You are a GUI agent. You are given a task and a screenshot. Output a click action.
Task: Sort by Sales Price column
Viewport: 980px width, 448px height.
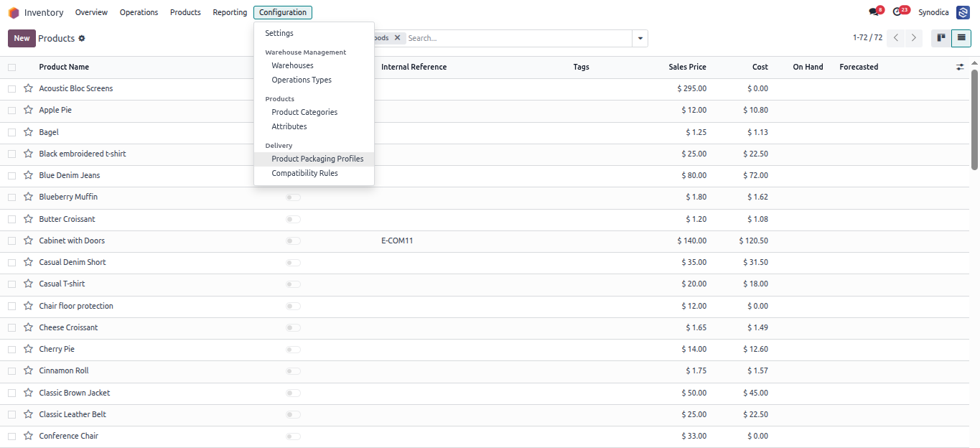click(687, 67)
